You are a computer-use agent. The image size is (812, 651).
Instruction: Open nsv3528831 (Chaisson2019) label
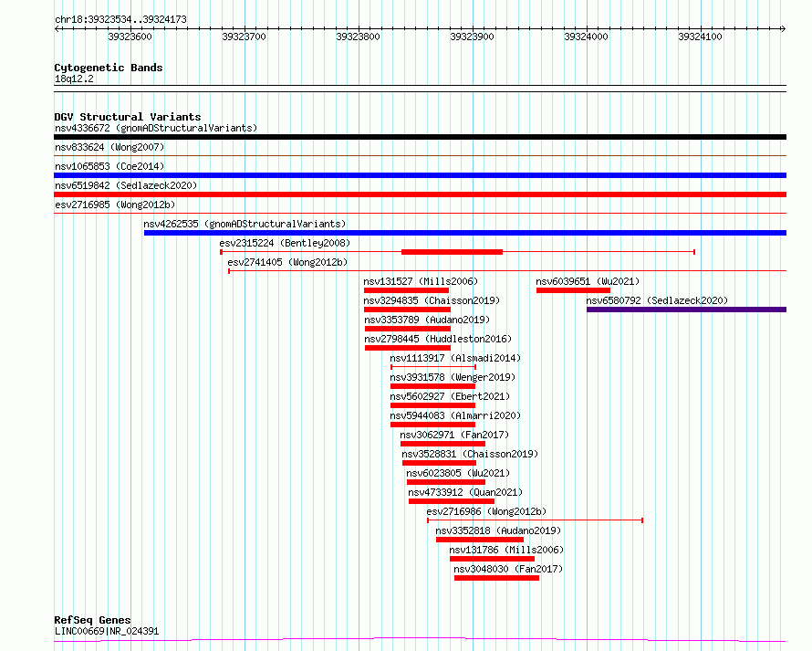point(470,454)
